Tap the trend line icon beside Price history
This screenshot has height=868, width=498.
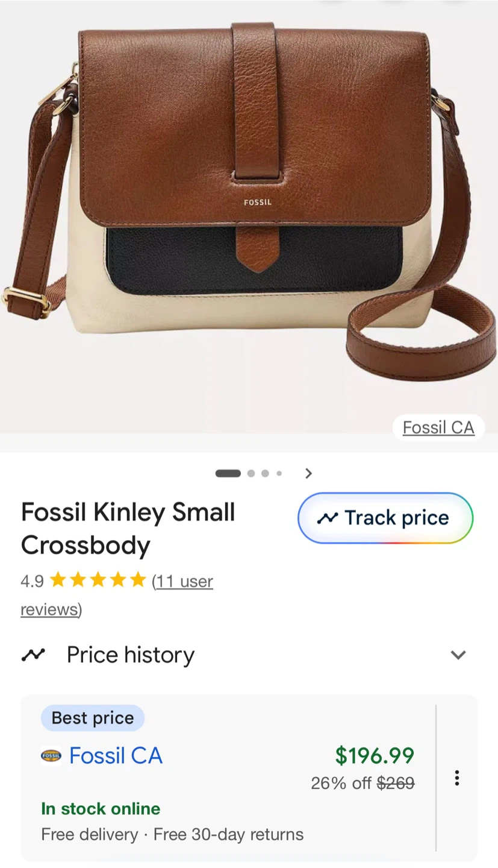(x=33, y=655)
